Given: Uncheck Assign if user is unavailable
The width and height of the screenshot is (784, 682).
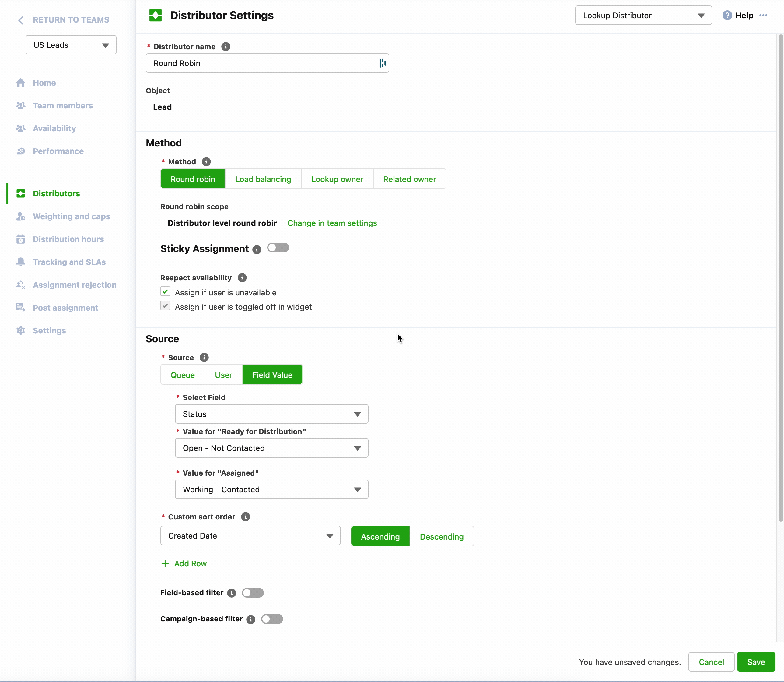Looking at the screenshot, I should click(x=165, y=291).
